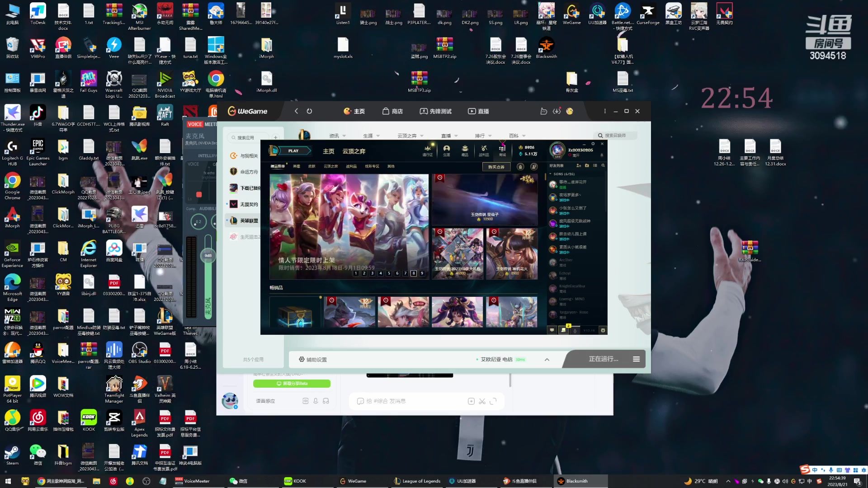Click account icon beside gift icon
Screen dimensions: 868x488
pyautogui.click(x=534, y=167)
